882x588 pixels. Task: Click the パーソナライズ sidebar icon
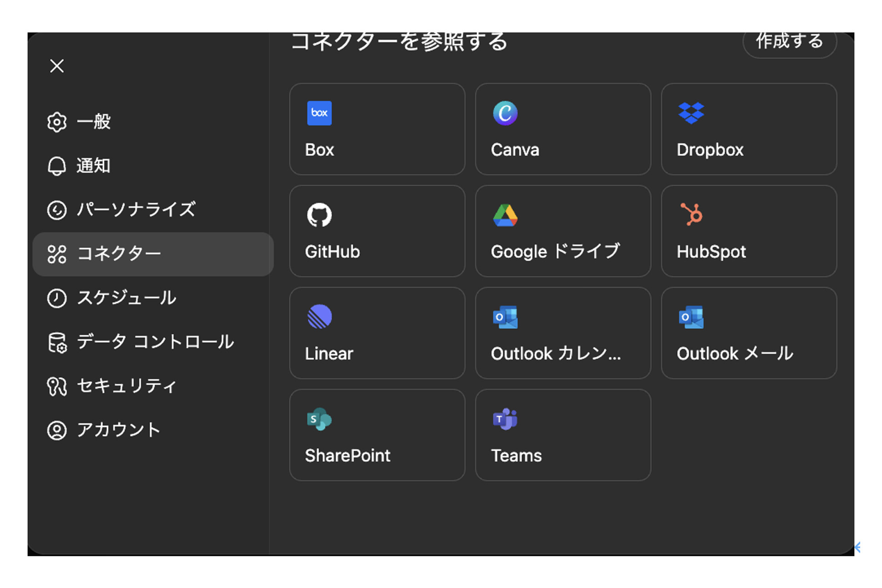[57, 210]
